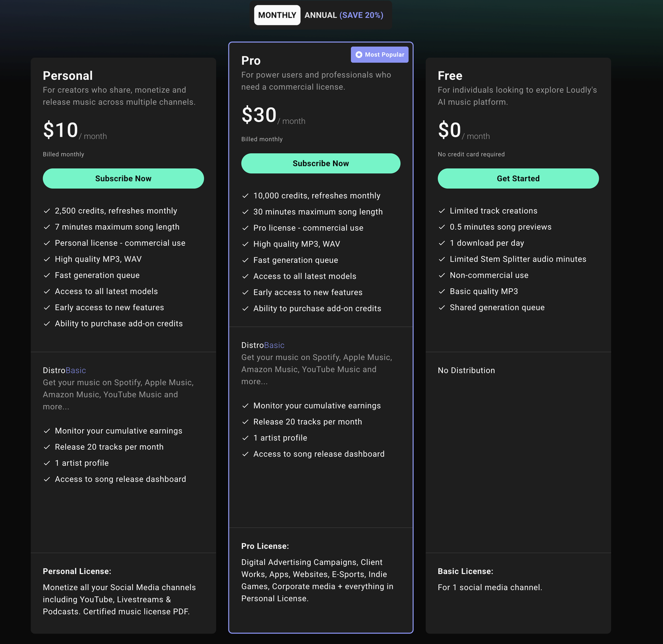Click checkmark beside 0.5 minutes song previews
This screenshot has height=644, width=663.
[x=442, y=227]
